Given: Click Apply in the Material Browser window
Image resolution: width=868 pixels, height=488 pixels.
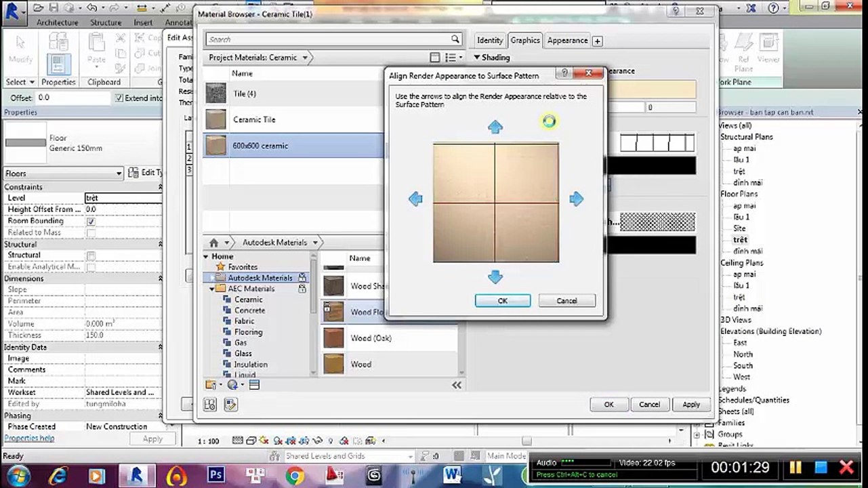Looking at the screenshot, I should tap(691, 405).
